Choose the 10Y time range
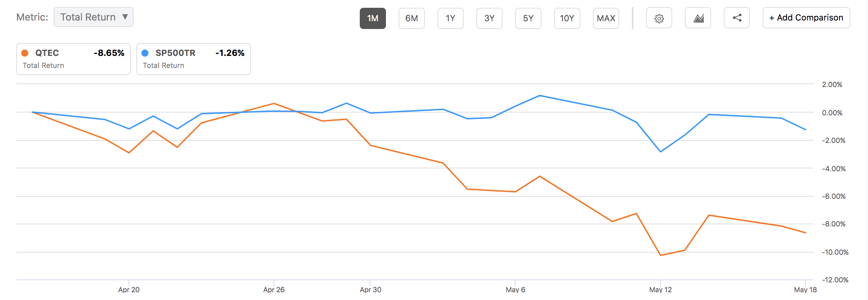Screen dimensions: 868x300 (x=567, y=18)
